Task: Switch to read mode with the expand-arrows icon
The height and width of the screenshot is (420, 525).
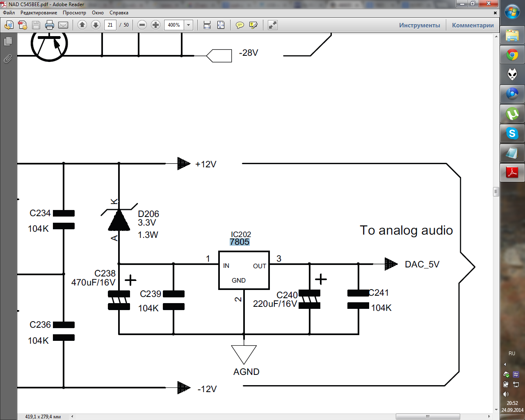Action: click(272, 25)
